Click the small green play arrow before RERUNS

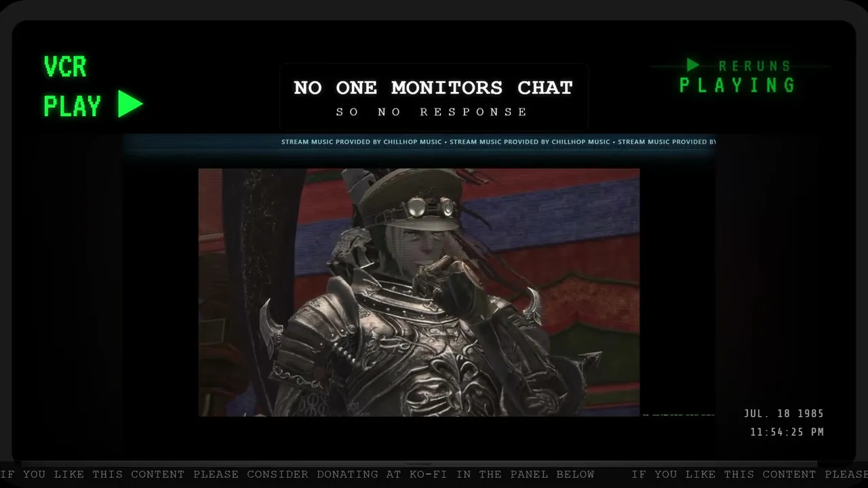coord(692,65)
